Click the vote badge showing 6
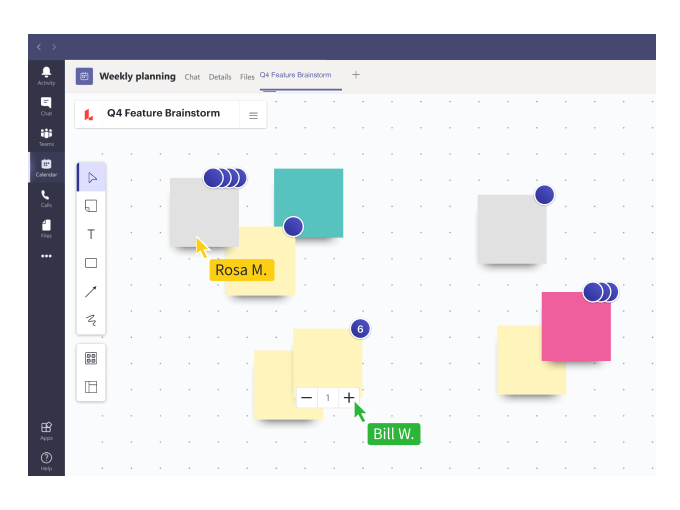680x510 pixels. click(361, 329)
